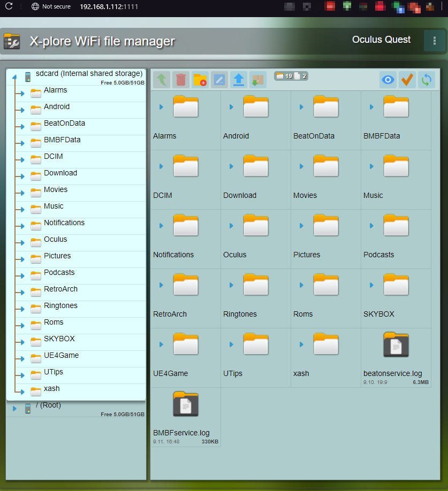Viewport: 448px width, 491px height.
Task: Select Ringtones in the tree
Action: click(x=60, y=306)
